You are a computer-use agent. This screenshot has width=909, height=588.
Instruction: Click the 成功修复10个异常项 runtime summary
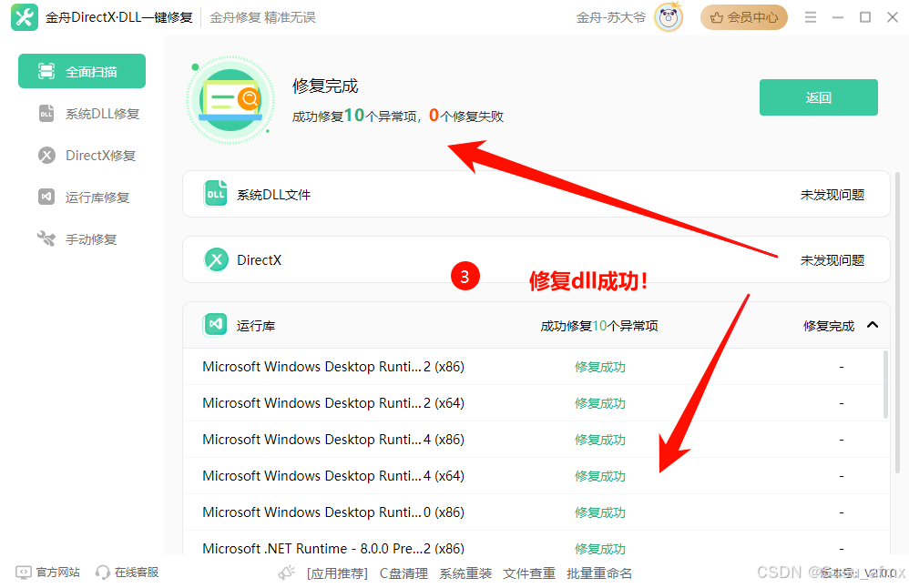599,326
